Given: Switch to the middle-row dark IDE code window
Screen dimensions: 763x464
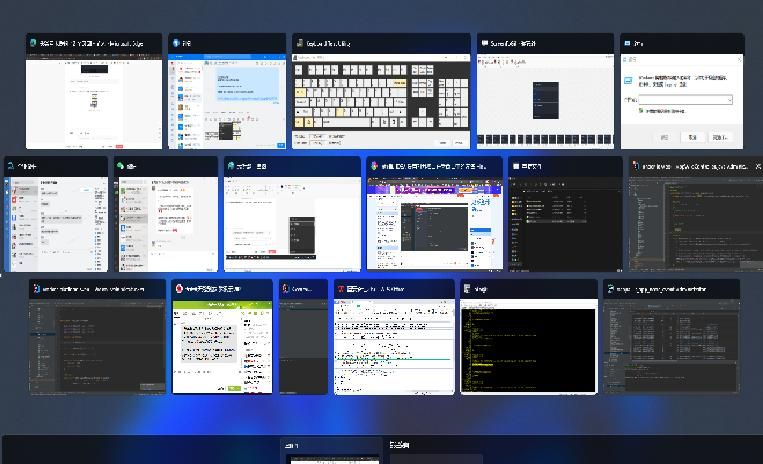Looking at the screenshot, I should [x=696, y=214].
